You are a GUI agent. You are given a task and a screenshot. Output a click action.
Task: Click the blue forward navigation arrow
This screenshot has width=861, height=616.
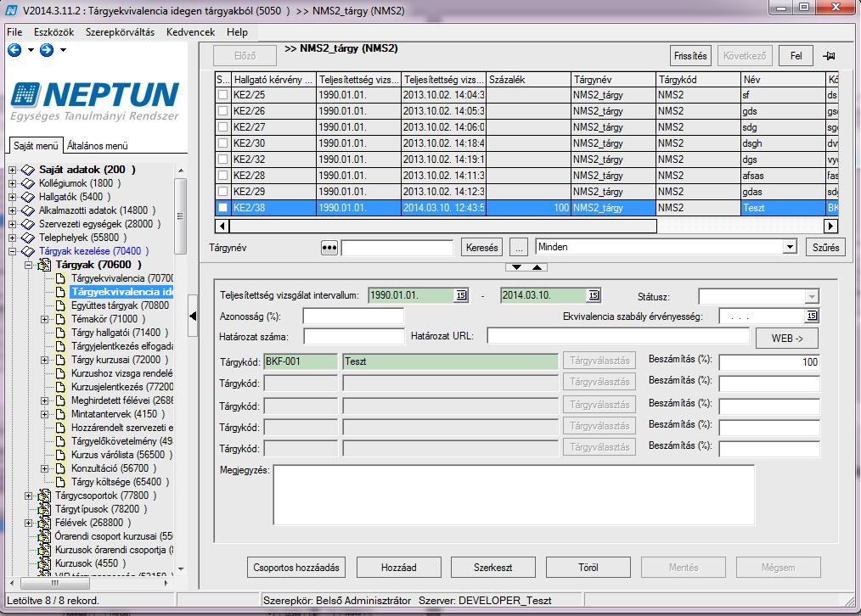47,50
